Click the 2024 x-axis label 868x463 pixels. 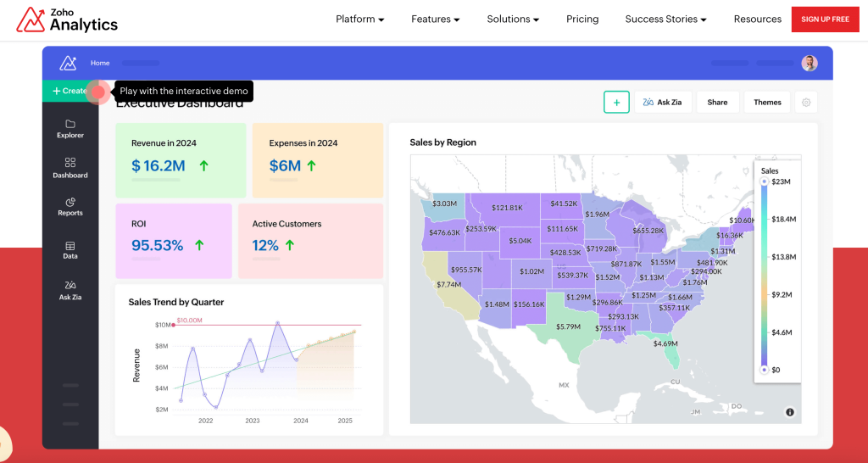301,421
